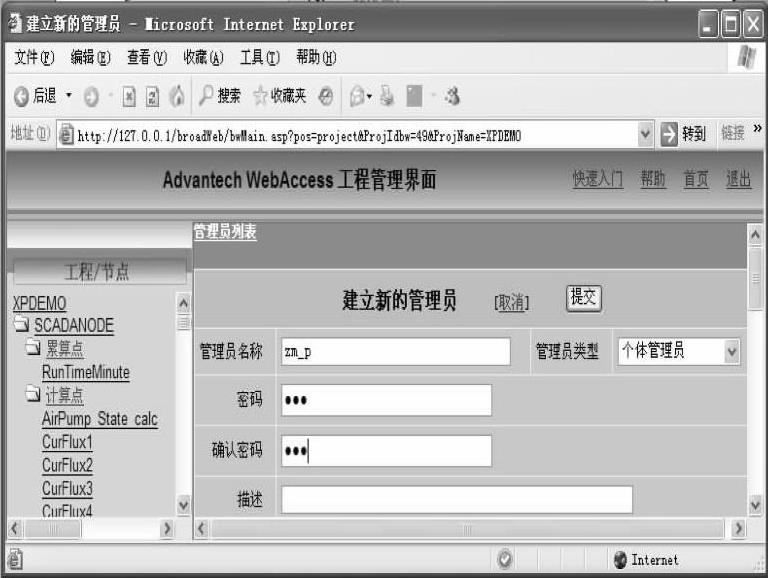
Task: Click the 计算点 folder icon
Action: point(33,393)
